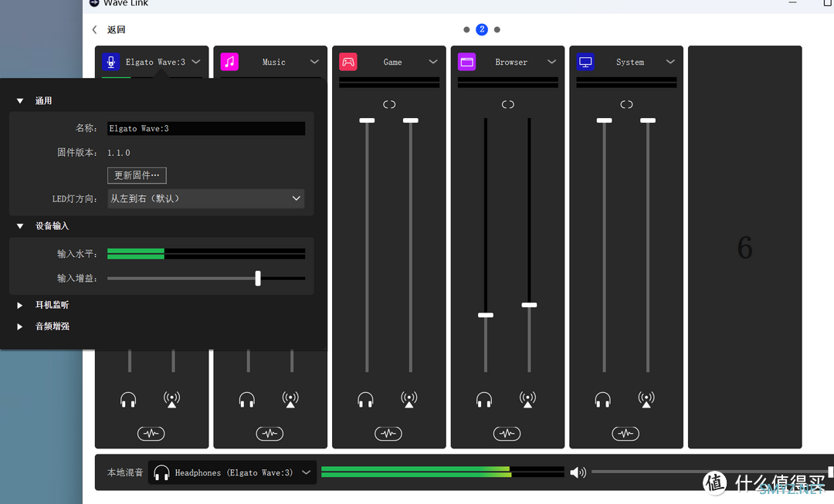Click the empty channel slot 6

744,247
